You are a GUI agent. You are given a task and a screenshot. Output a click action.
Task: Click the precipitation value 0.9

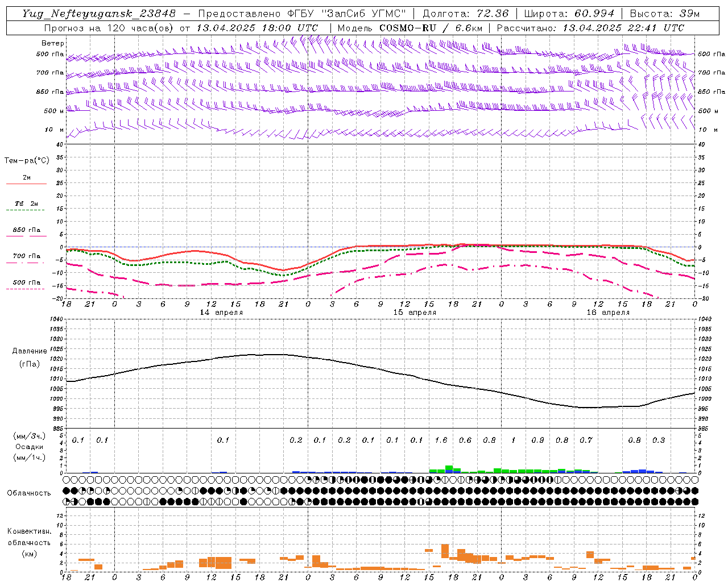pyautogui.click(x=537, y=440)
